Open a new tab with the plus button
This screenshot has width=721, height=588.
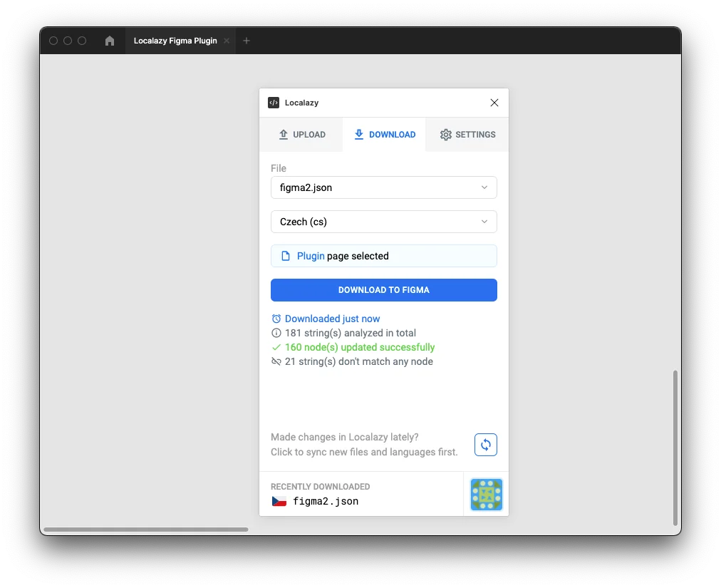[247, 41]
